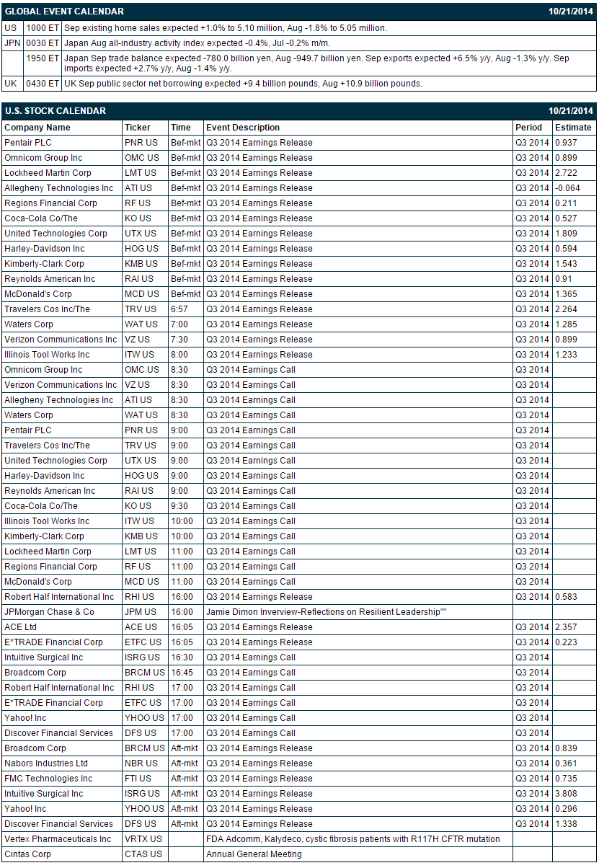This screenshot has width=599, height=868.
Task: Select the Time column header
Action: pos(181,128)
